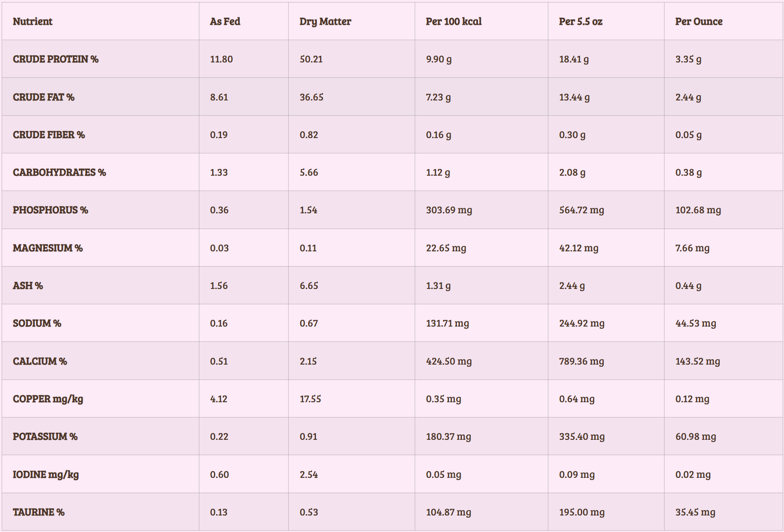Screen dimensions: 784x532
Task: Select the CRUDE PROTEIN % row label
Action: (56, 59)
